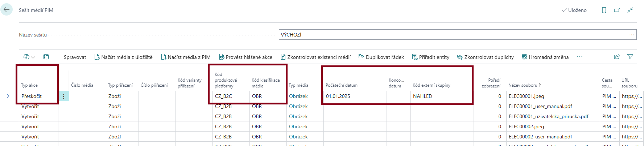Click Hromadná změna action
This screenshot has width=644, height=146.
[x=545, y=57]
